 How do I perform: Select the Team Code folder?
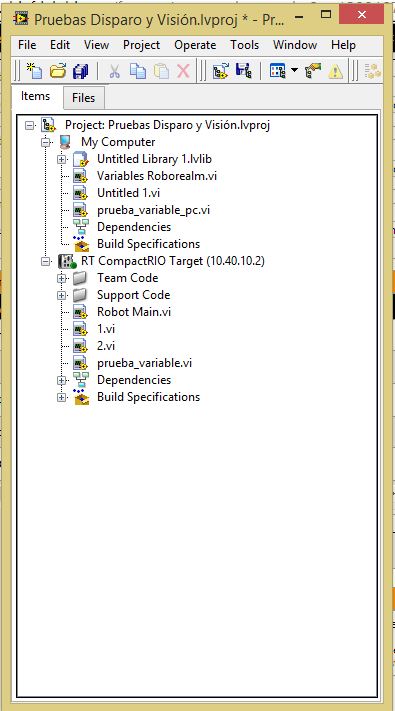pos(127,278)
